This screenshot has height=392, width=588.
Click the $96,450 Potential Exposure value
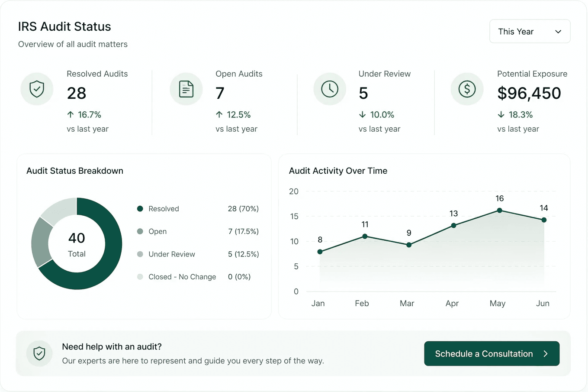pos(529,93)
